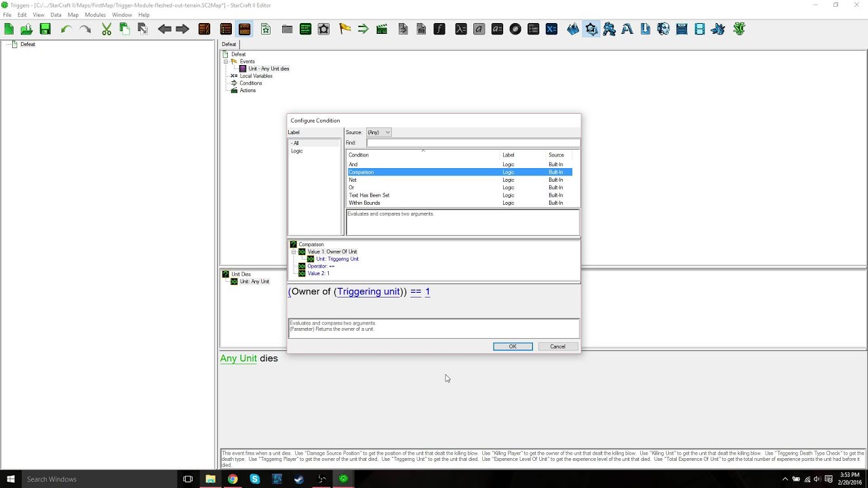Click the Save floppy disk icon
Screen dimensions: 868x488
[45, 29]
